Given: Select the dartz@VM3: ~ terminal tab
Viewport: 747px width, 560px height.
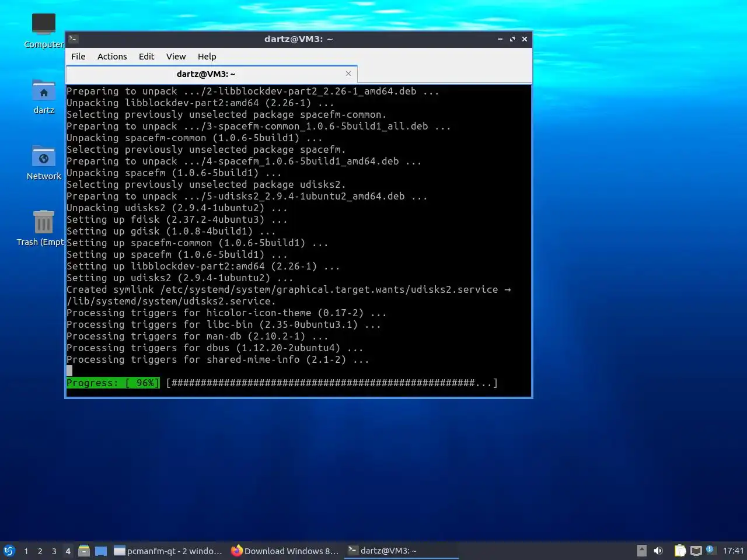Looking at the screenshot, I should [x=206, y=74].
